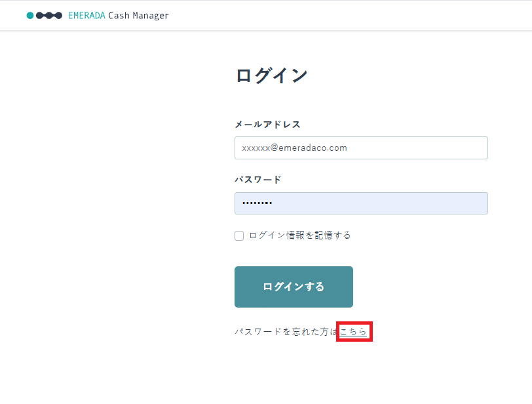Check the ログイン情報を記憶する checkbox
The width and height of the screenshot is (532, 404).
pyautogui.click(x=239, y=235)
